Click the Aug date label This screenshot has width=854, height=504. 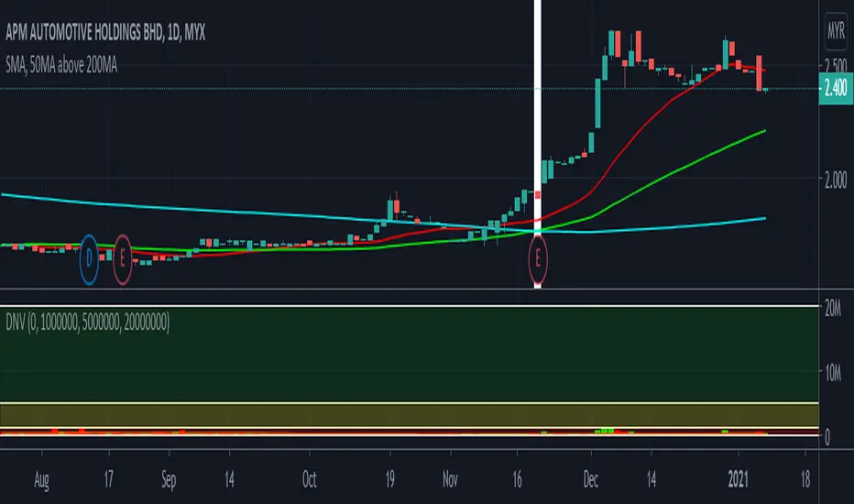[41, 479]
